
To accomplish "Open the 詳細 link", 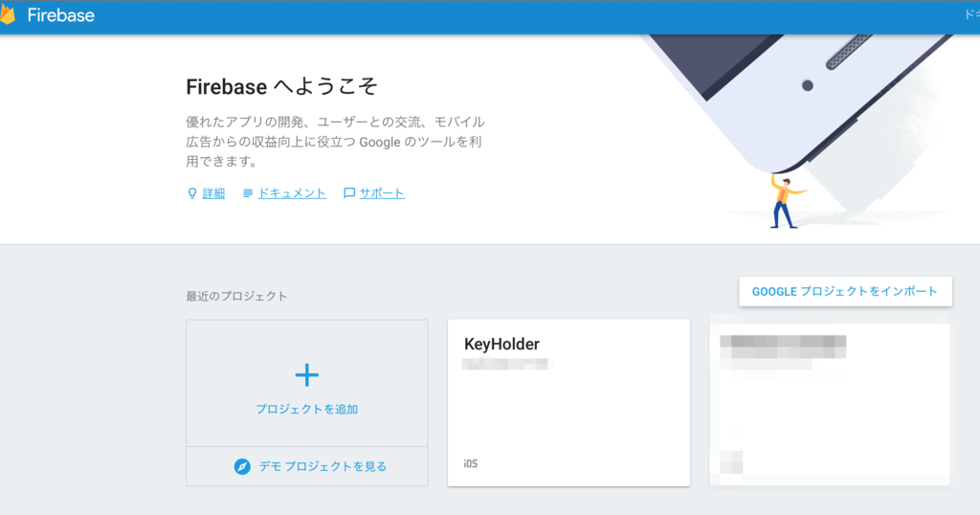I will (213, 193).
